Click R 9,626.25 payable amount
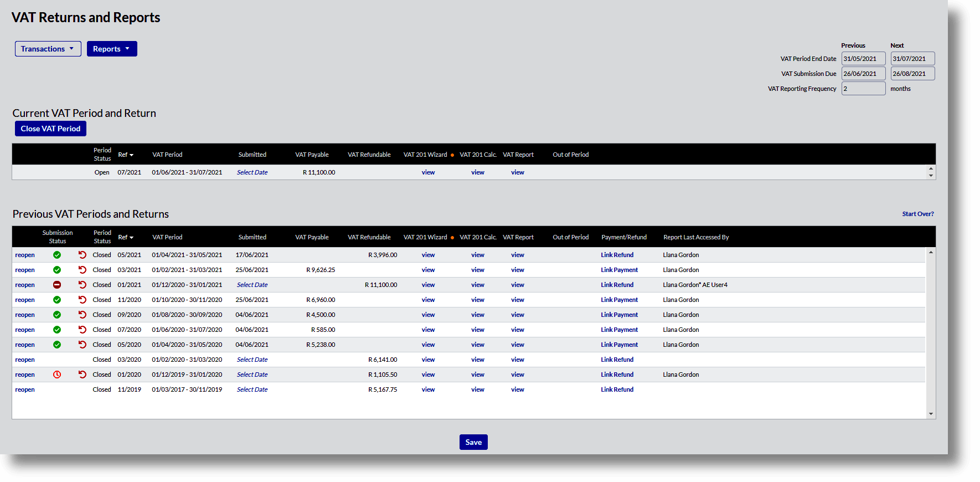Screen dimensions: 980x482 321,270
